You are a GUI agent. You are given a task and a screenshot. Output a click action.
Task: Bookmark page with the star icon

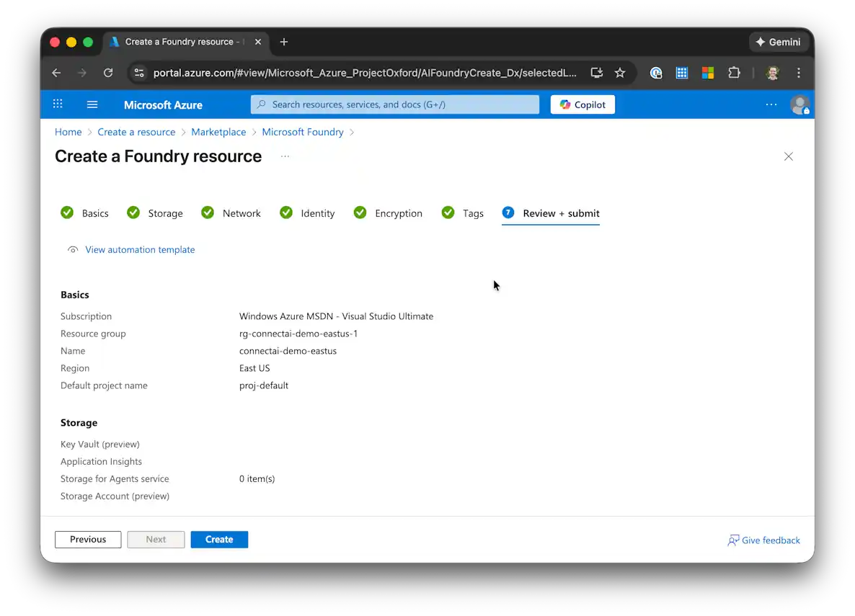[620, 73]
